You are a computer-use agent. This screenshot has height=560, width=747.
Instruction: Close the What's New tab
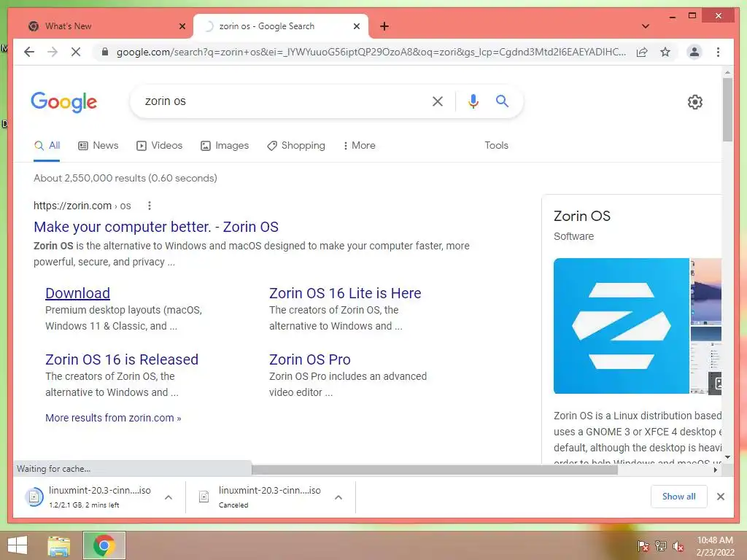click(182, 26)
